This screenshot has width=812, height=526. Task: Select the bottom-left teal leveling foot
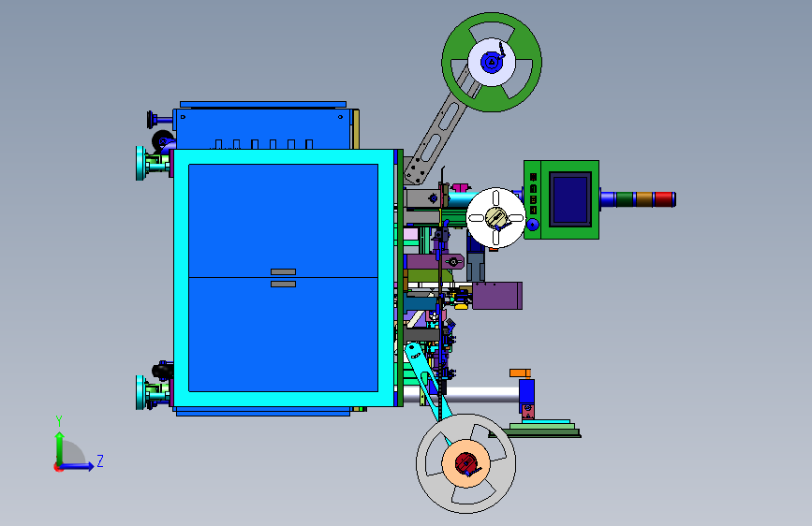point(140,393)
